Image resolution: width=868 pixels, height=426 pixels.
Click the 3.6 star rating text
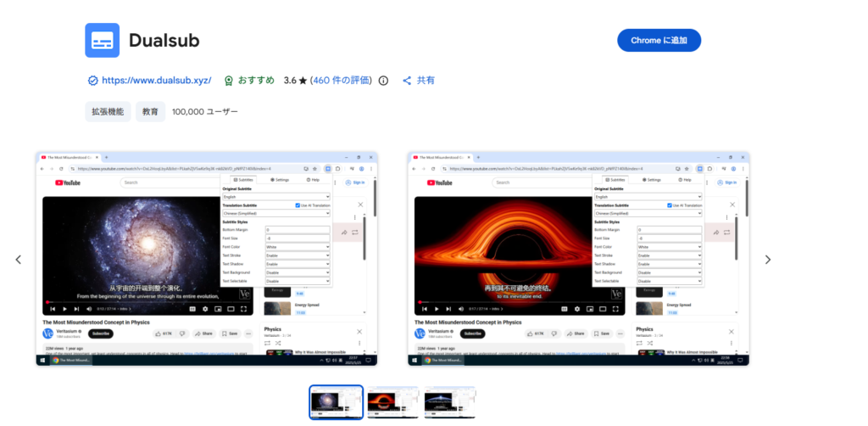point(295,81)
